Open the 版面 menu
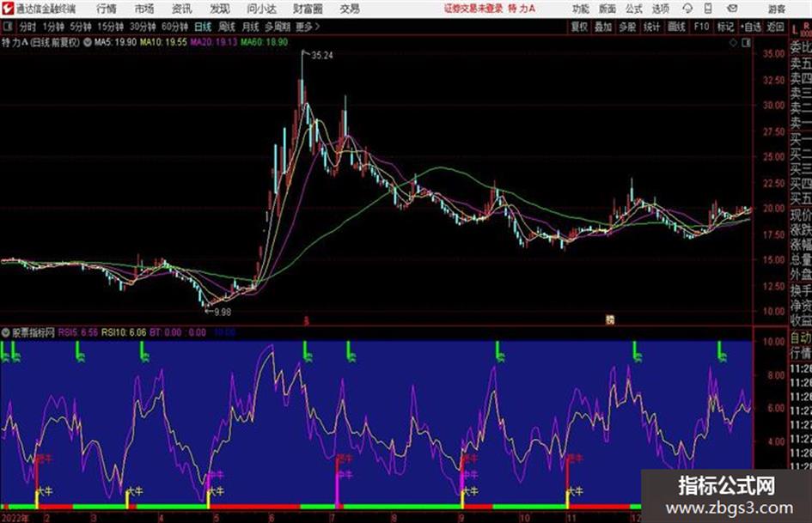 [607, 9]
